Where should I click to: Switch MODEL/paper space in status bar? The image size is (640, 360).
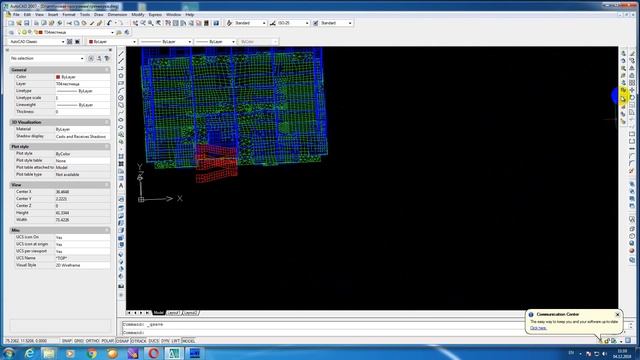(x=188, y=341)
